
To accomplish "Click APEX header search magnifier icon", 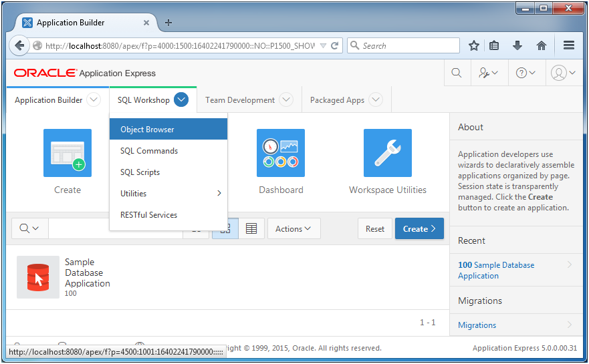I will coord(457,73).
